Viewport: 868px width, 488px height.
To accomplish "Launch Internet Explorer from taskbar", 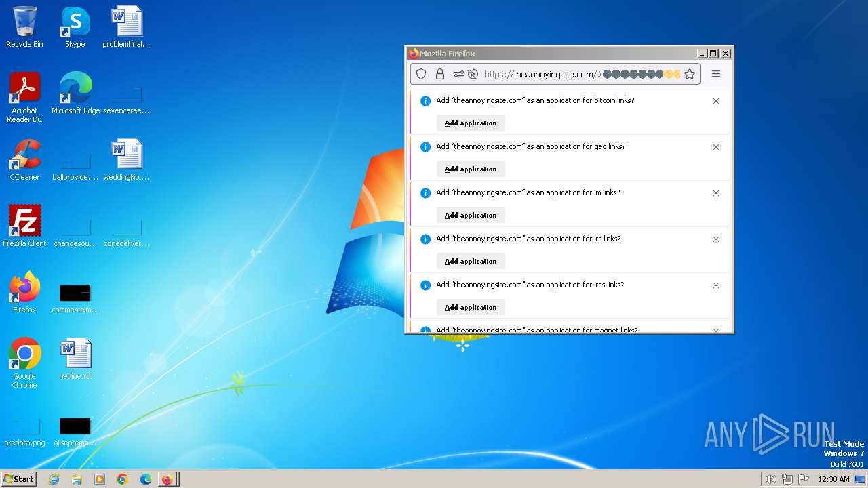I will (x=54, y=479).
